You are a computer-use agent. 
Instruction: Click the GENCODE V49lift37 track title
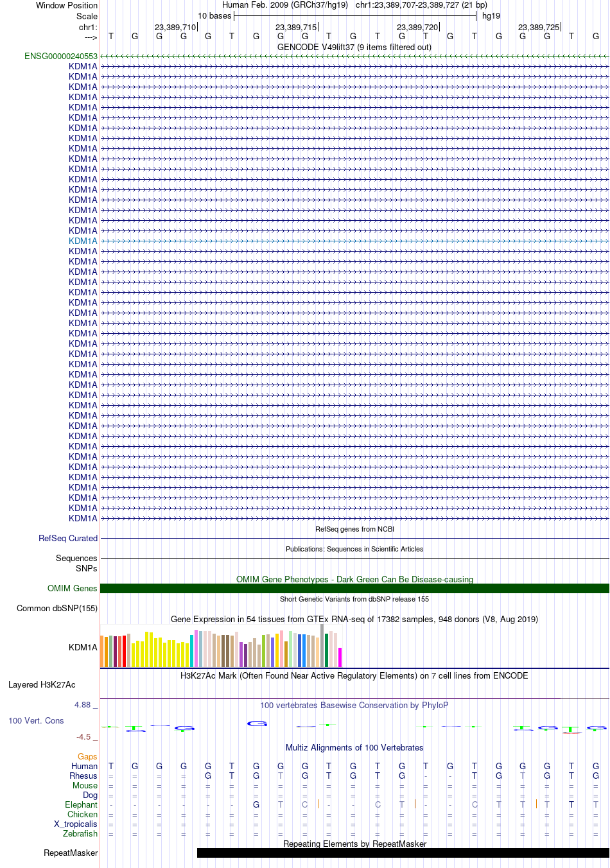coord(354,48)
